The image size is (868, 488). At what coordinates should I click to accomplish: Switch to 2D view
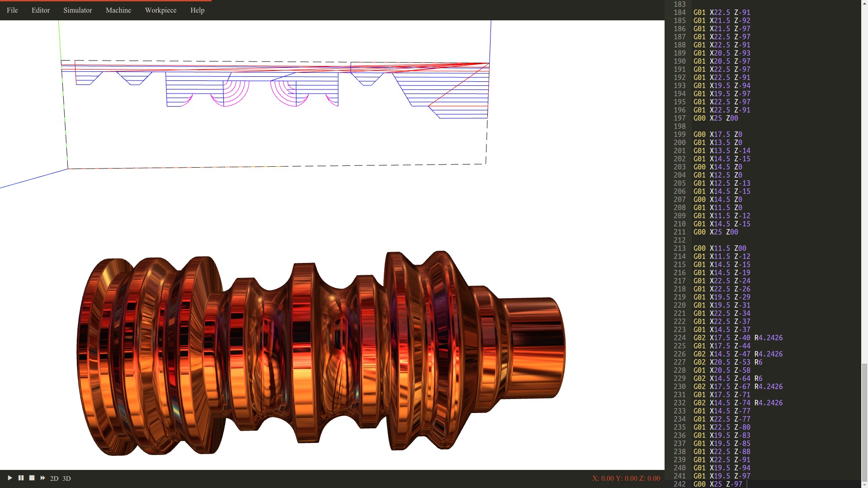coord(54,479)
